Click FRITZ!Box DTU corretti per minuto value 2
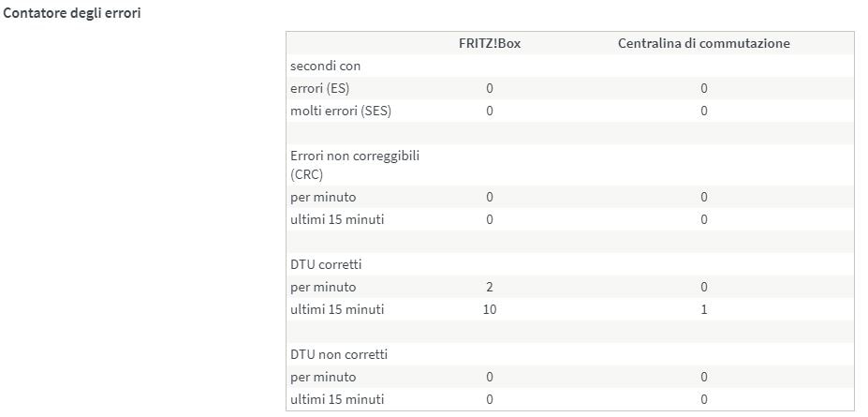The image size is (868, 417). click(x=489, y=287)
